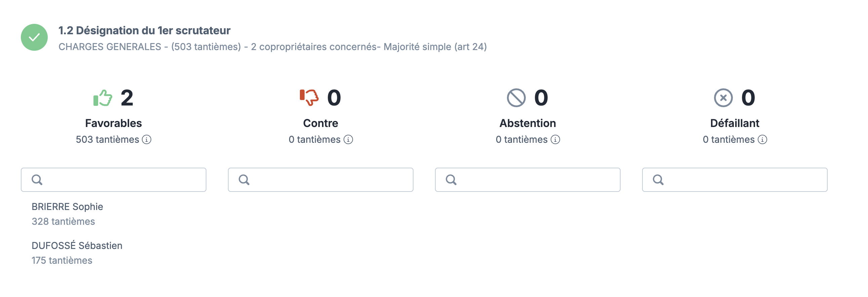Click the green thumbs-up Favorables icon
Image resolution: width=868 pixels, height=297 pixels.
coord(103,98)
